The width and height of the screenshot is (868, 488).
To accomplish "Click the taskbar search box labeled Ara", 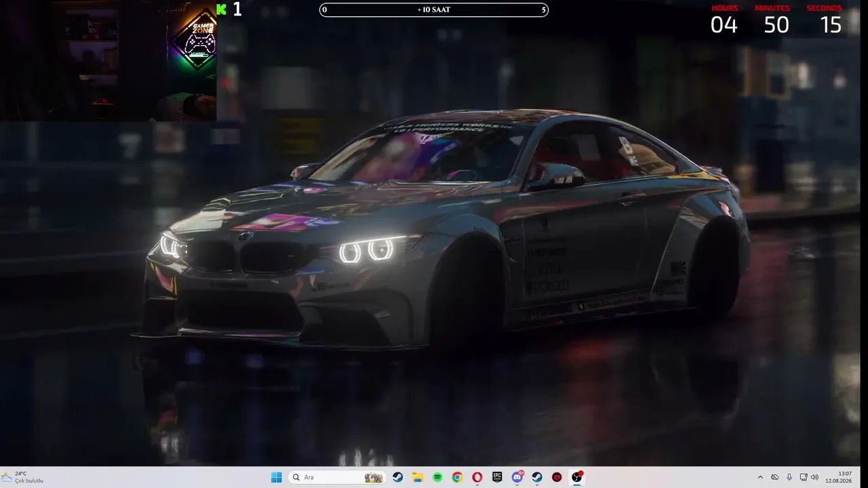I will coord(337,477).
